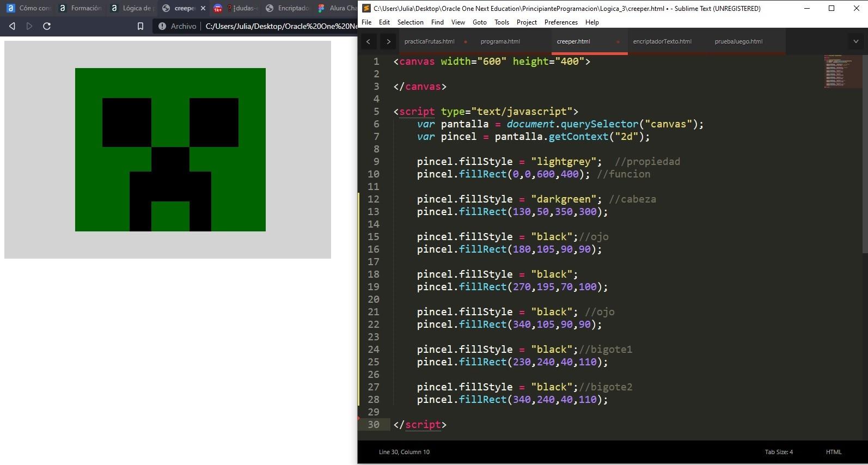Open Sublime Text Edit menu

(x=384, y=22)
